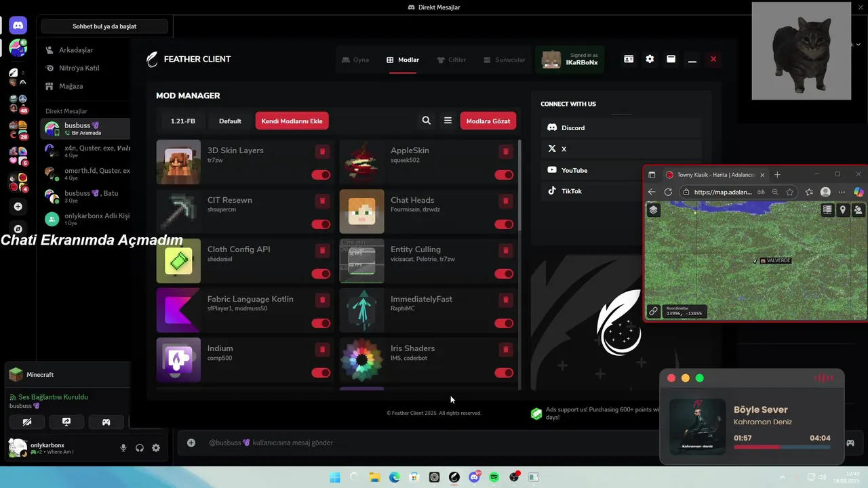
Task: Open the IKaRBoNx signed-in account menu
Action: [570, 59]
